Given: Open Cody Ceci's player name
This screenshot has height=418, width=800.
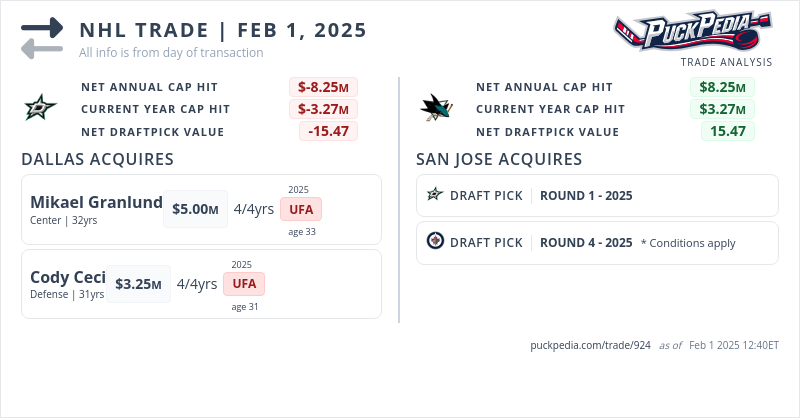Looking at the screenshot, I should (65, 278).
